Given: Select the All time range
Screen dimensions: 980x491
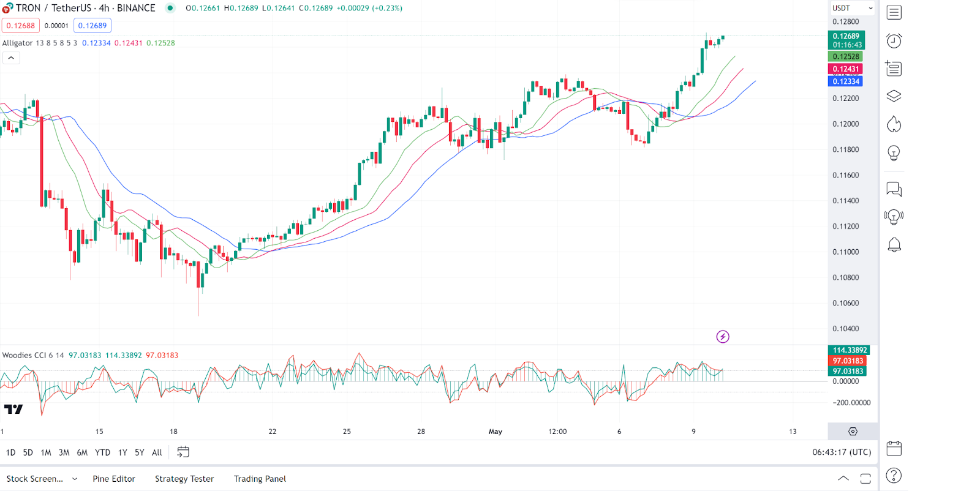Looking at the screenshot, I should [157, 452].
